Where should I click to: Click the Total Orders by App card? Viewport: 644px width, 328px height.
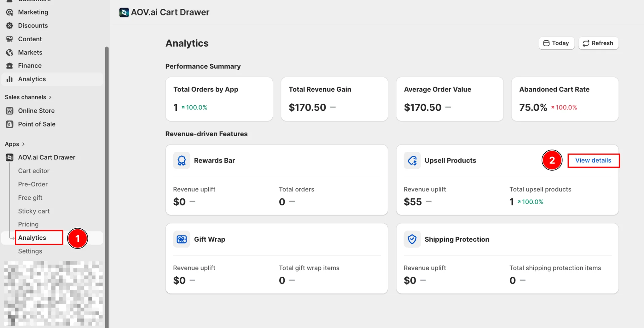tap(219, 99)
